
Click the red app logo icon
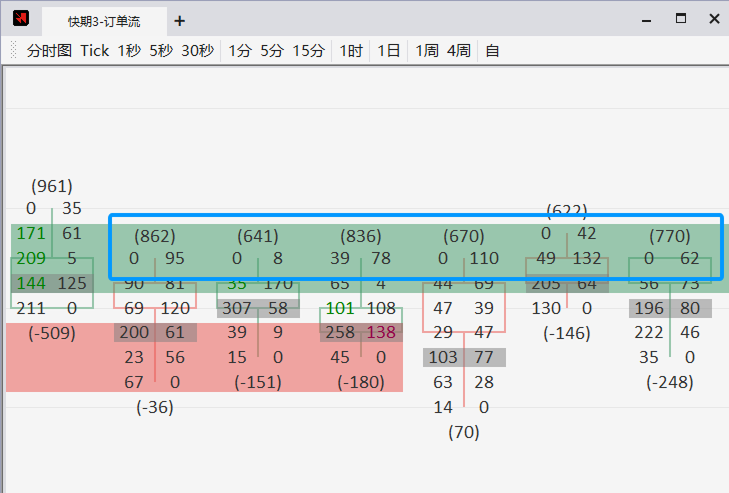(x=21, y=19)
